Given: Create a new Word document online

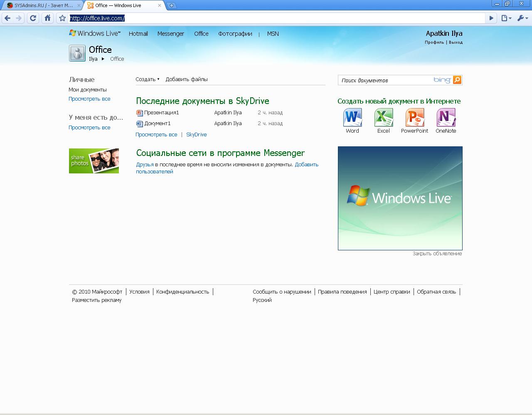Looking at the screenshot, I should coord(352,121).
